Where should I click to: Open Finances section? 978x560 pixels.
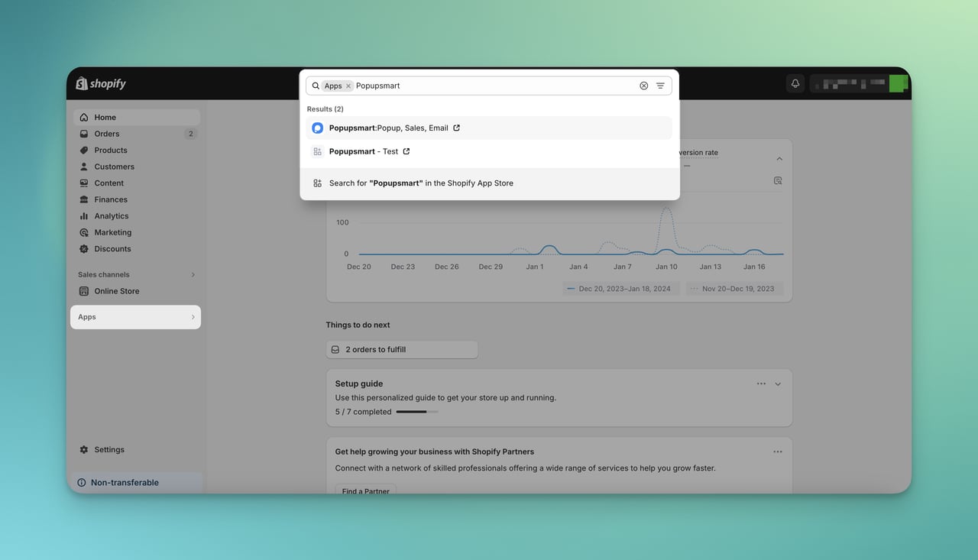point(137,199)
